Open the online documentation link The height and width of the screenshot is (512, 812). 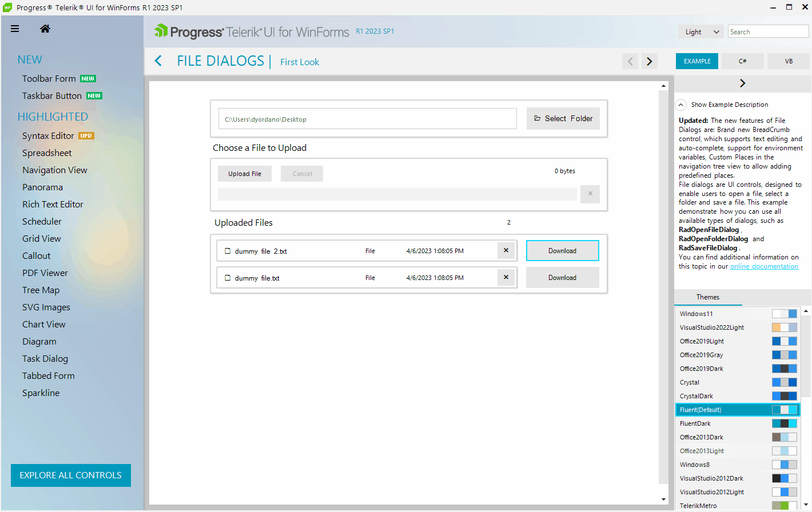pos(764,266)
